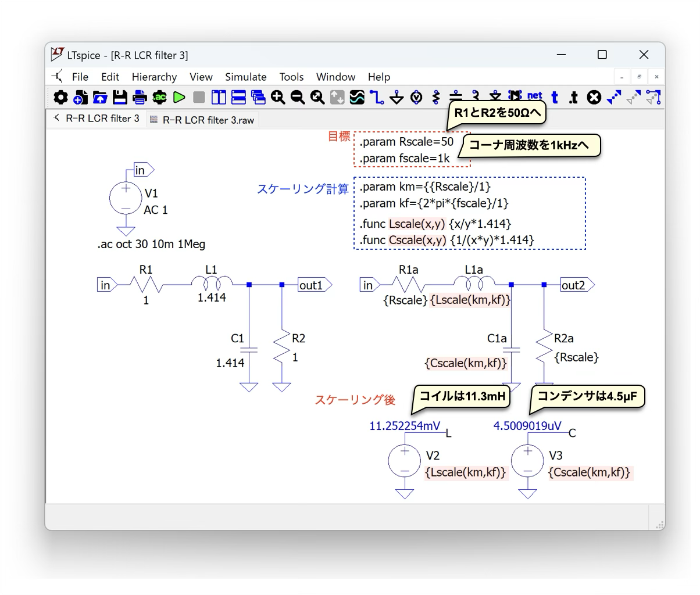Open the Simulate menu
Image resolution: width=700 pixels, height=595 pixels.
[246, 77]
